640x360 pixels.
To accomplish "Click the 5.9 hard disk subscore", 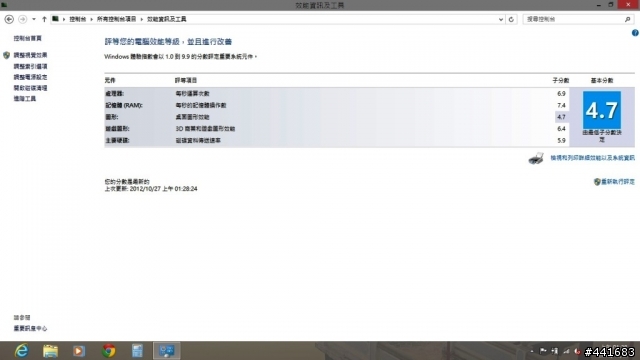I will (561, 140).
